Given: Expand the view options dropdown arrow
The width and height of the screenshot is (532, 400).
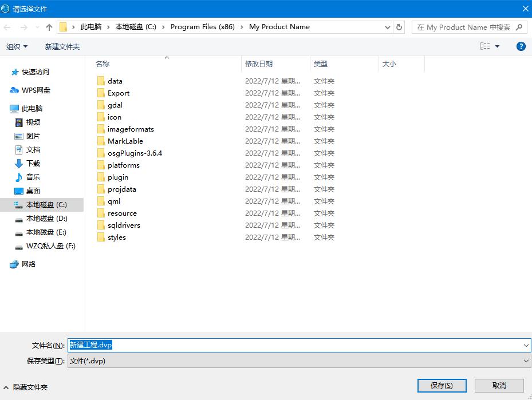Looking at the screenshot, I should [x=498, y=46].
